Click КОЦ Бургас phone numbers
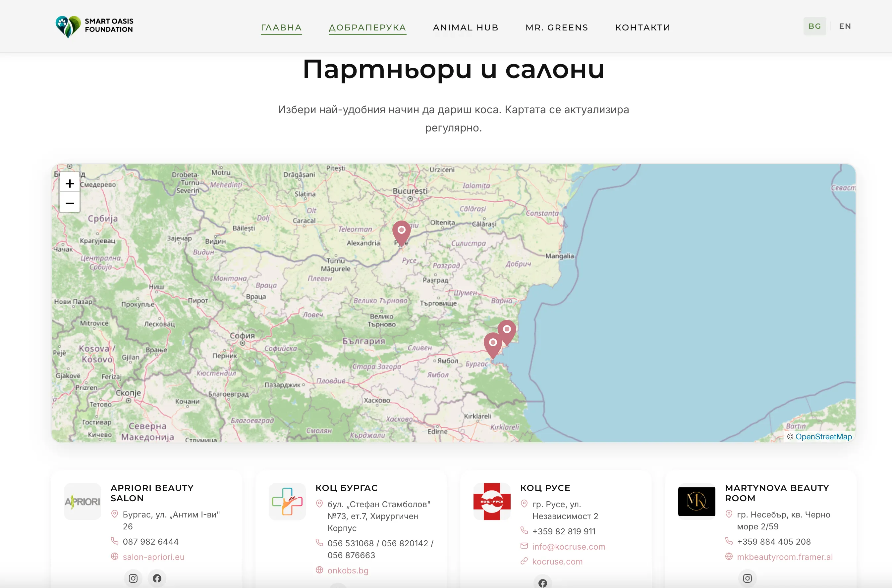 tap(380, 549)
